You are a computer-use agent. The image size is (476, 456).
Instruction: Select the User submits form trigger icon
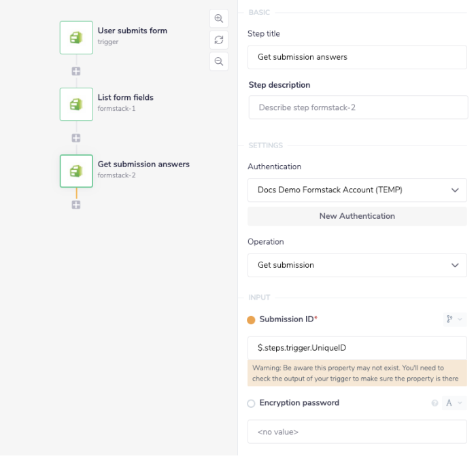point(76,37)
